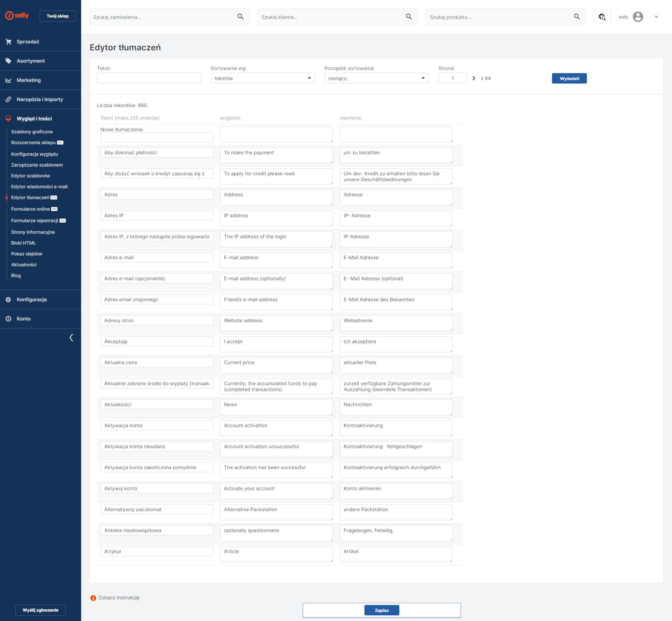Open Strony informacyjne submenu item
The width and height of the screenshot is (672, 621).
33,232
